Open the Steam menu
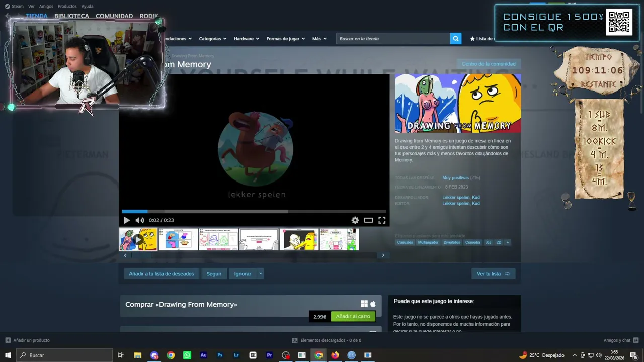Viewport: 644px width, 362px height. (x=14, y=6)
